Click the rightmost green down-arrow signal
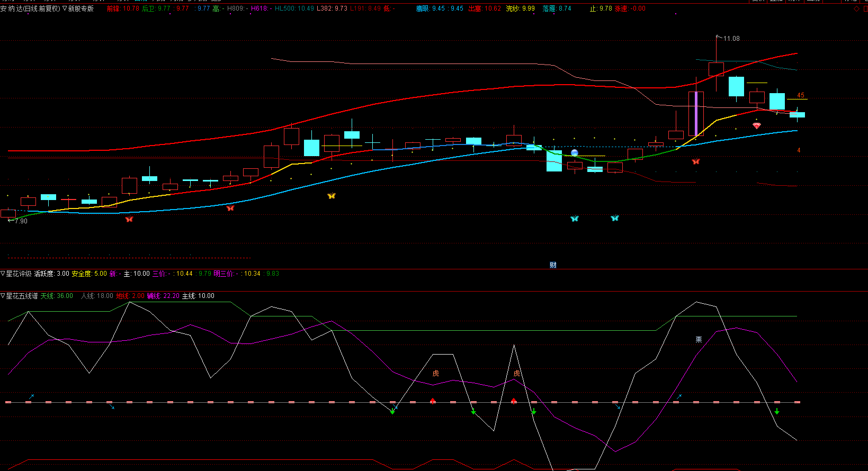The image size is (868, 471). [777, 411]
